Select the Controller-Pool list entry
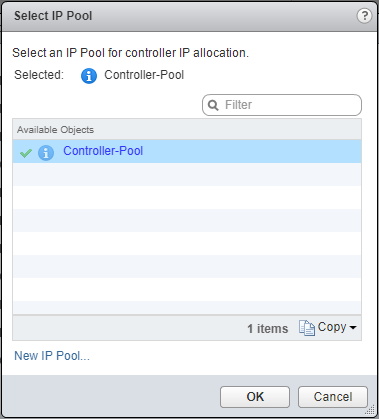 point(187,151)
